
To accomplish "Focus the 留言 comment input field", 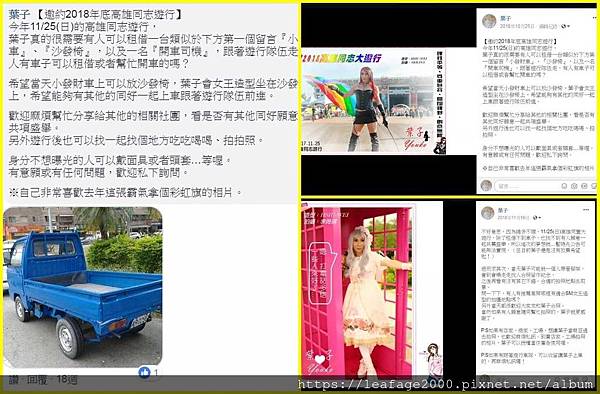I will coord(546,186).
